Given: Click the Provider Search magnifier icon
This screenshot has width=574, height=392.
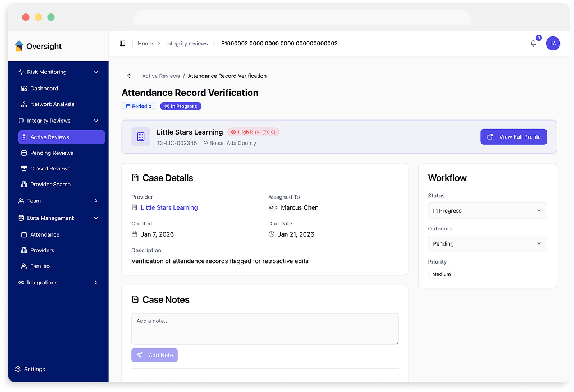Looking at the screenshot, I should click(24, 184).
